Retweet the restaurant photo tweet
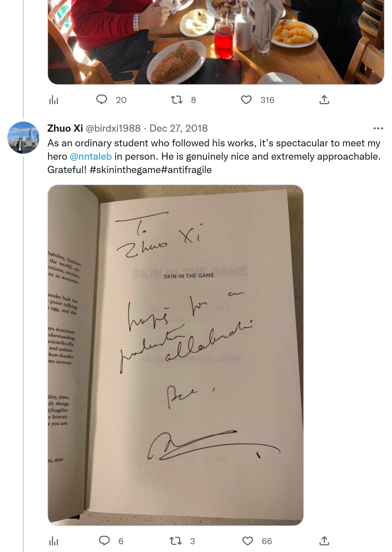Image resolution: width=392 pixels, height=552 pixels. coord(176,100)
